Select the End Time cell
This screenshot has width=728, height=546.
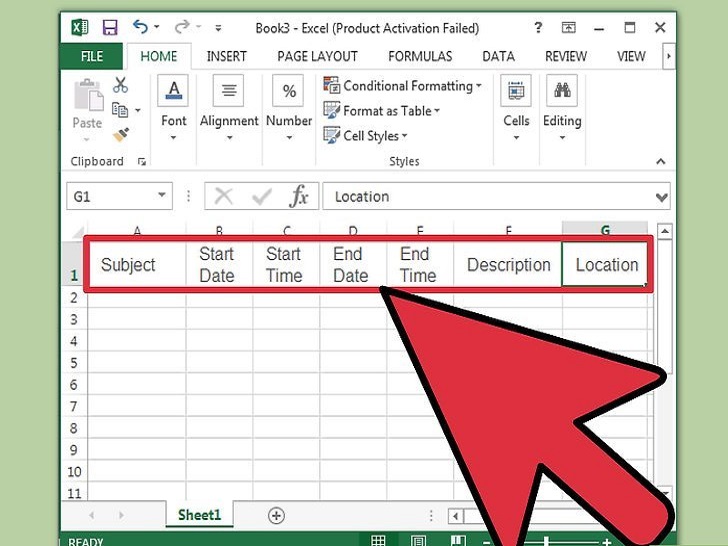[x=420, y=265]
